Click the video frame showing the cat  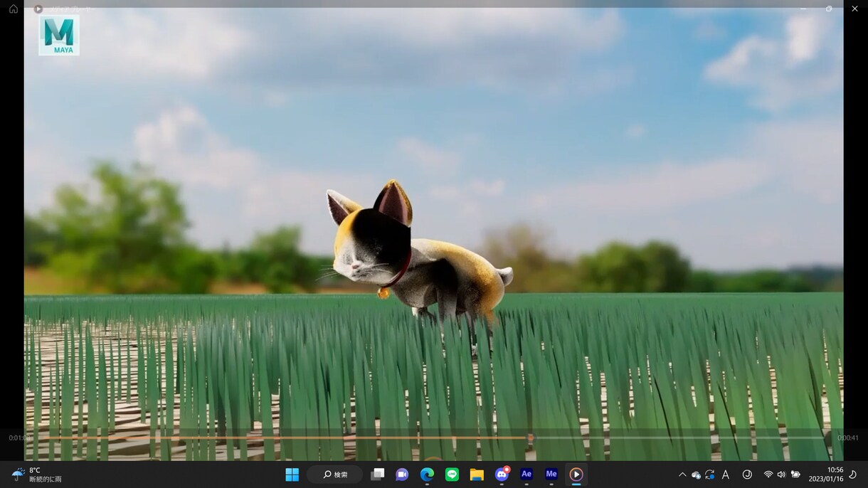[433, 234]
